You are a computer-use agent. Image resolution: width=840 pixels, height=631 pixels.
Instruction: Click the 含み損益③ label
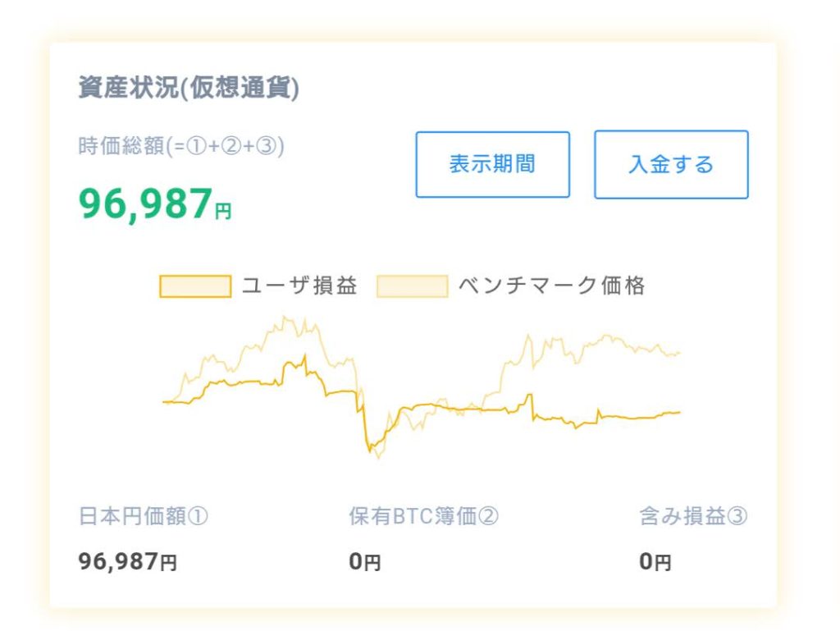click(x=693, y=516)
